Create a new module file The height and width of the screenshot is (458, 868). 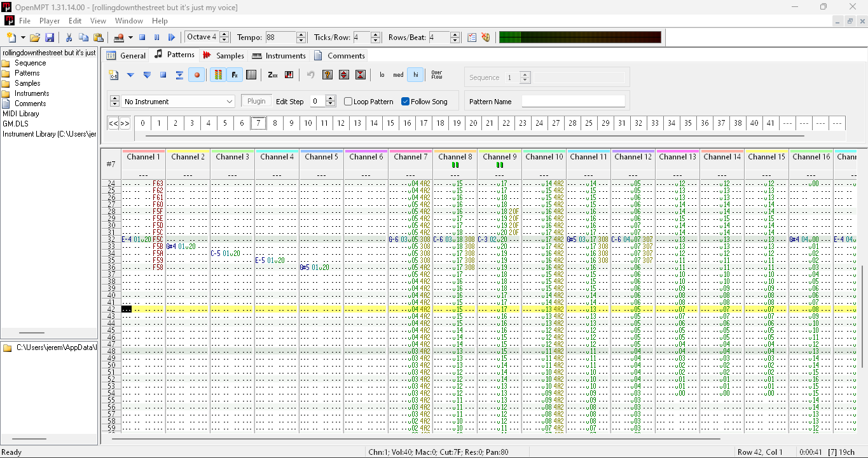11,37
